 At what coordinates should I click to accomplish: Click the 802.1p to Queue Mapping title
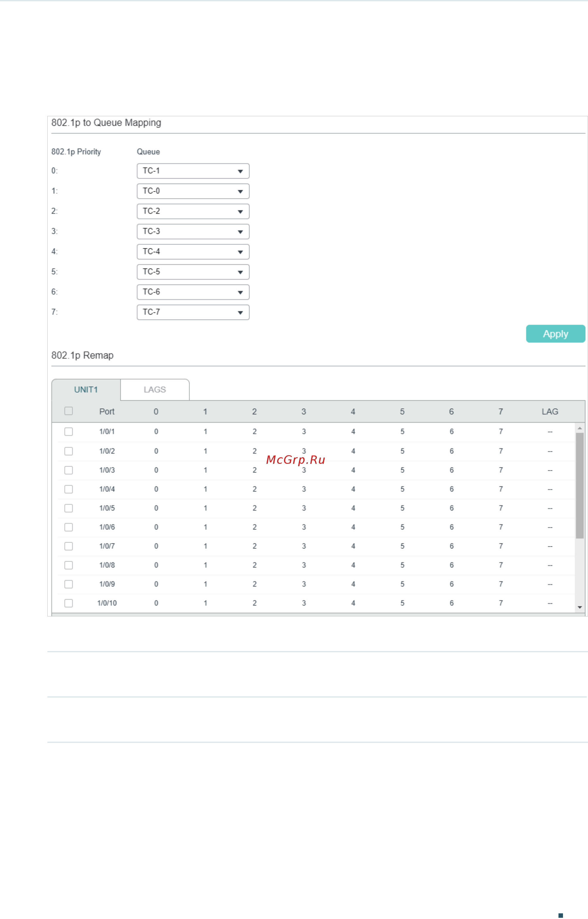point(106,123)
